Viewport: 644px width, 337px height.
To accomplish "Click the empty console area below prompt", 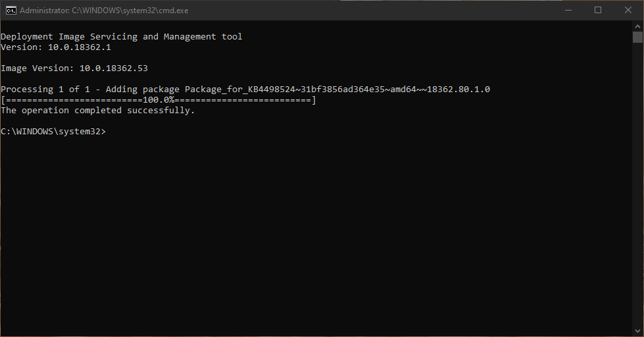I will pyautogui.click(x=316, y=237).
